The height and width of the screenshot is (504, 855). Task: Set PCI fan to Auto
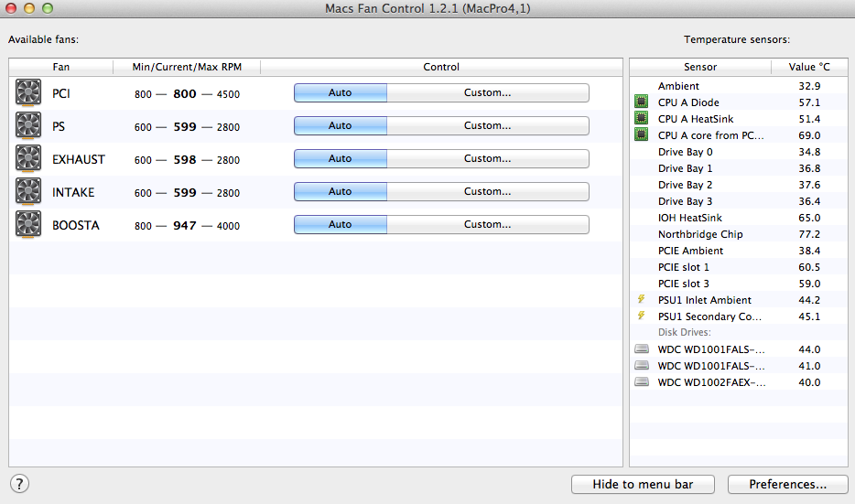341,92
